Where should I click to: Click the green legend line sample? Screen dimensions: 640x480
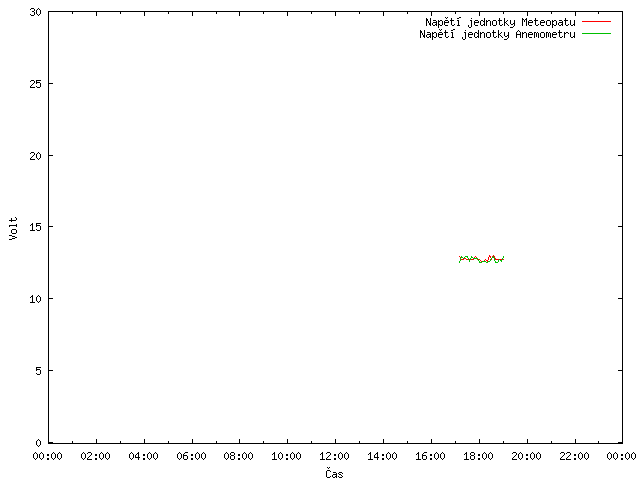pos(596,33)
